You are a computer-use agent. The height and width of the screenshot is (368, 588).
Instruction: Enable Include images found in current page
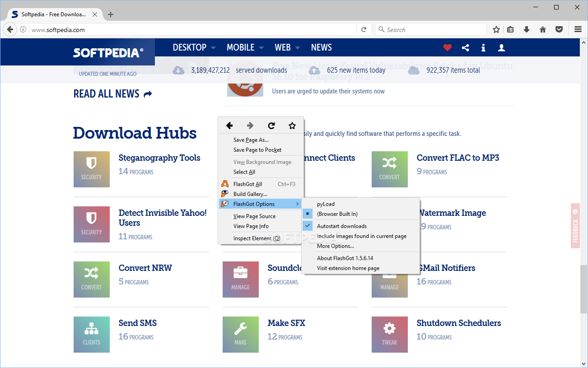coord(361,236)
